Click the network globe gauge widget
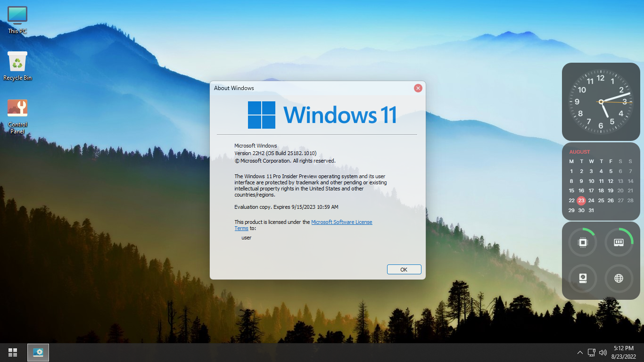Screen dimensions: 644x362 pyautogui.click(x=619, y=278)
